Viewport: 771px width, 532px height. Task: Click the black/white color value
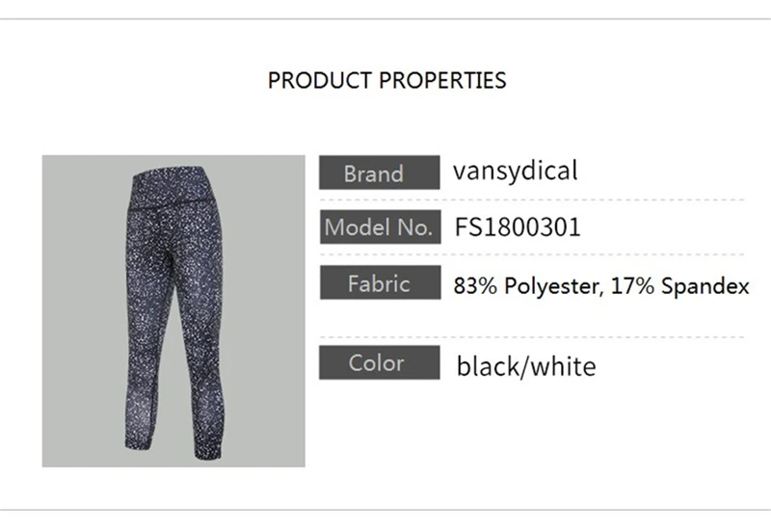526,366
